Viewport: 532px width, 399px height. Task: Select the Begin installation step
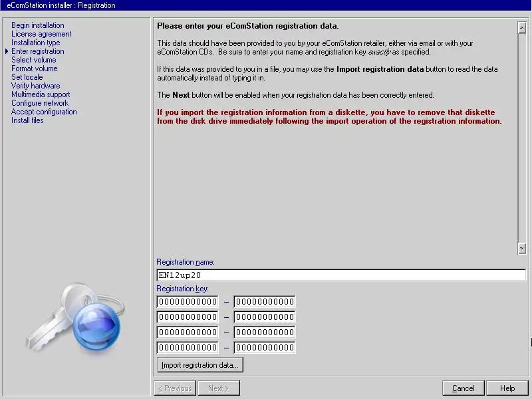pos(38,25)
